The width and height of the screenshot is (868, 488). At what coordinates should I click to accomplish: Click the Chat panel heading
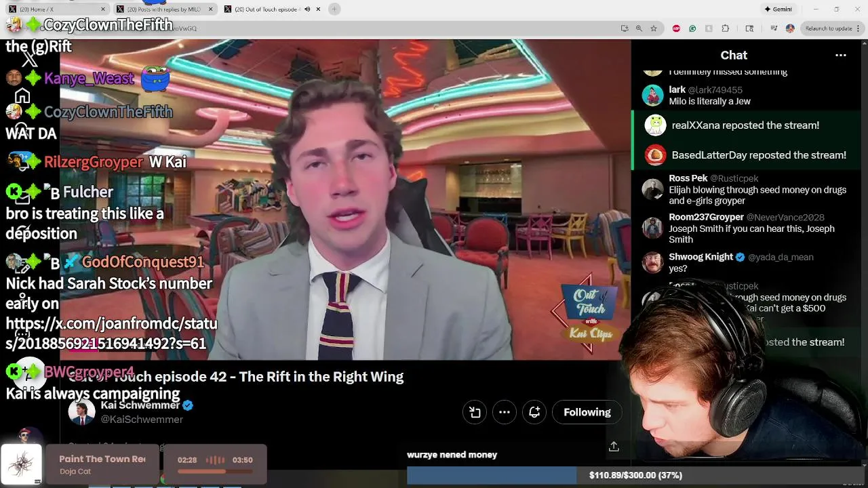[x=734, y=56]
